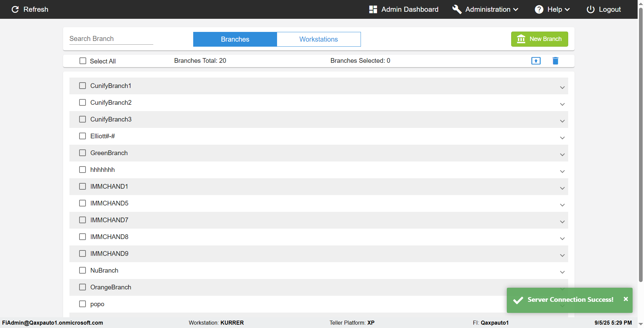Toggle the Select All checkbox
The height and width of the screenshot is (328, 644).
83,61
